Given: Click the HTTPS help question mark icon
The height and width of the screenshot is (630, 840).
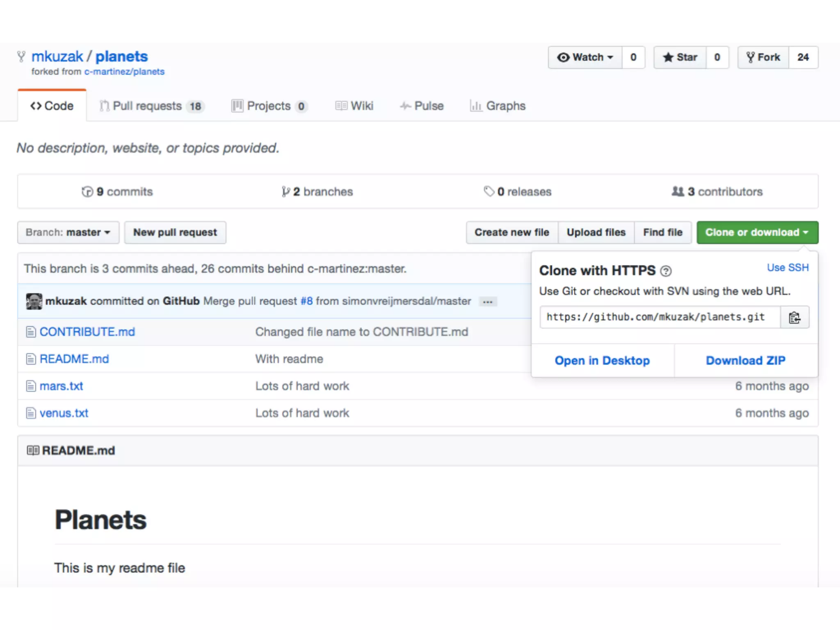Looking at the screenshot, I should (x=666, y=271).
